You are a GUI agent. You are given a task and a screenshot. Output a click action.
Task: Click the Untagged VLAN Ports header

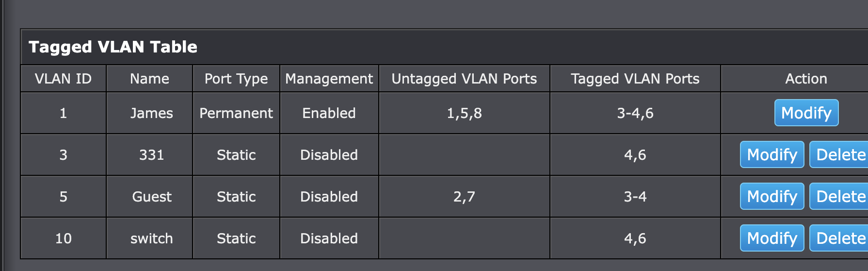[x=464, y=79]
